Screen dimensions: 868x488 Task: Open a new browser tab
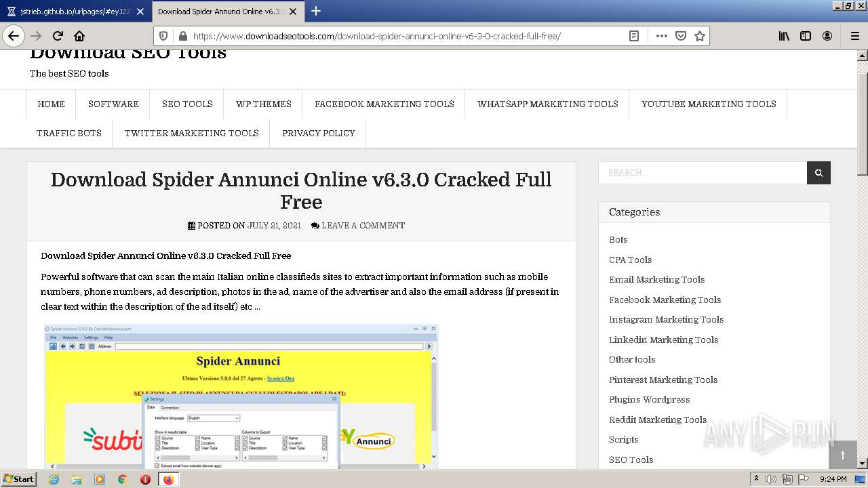click(x=316, y=11)
